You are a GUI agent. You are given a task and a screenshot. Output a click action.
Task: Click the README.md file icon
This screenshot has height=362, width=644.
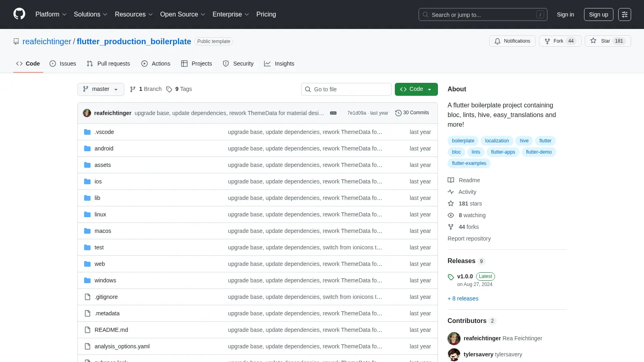(87, 330)
